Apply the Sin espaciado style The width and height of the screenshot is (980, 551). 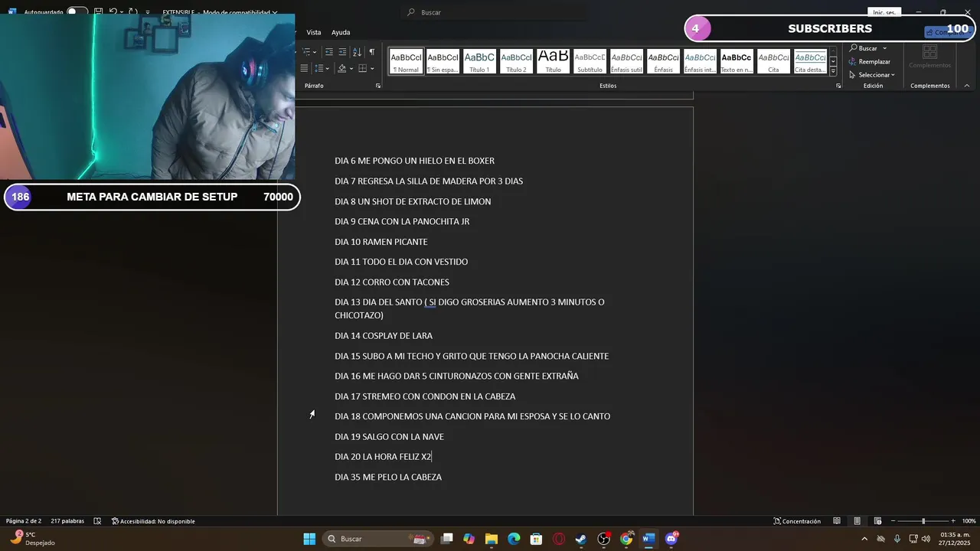[x=443, y=61]
